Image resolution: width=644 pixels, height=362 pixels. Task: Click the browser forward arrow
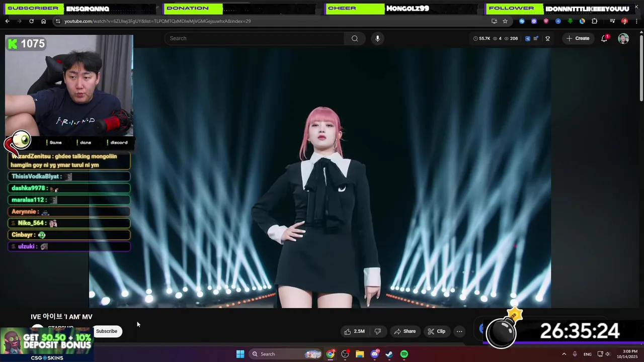(x=19, y=21)
